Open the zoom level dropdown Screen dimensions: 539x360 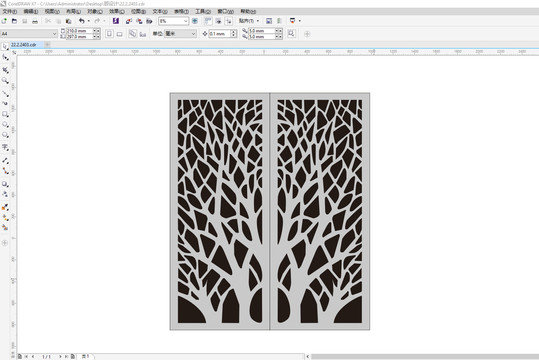[x=185, y=21]
